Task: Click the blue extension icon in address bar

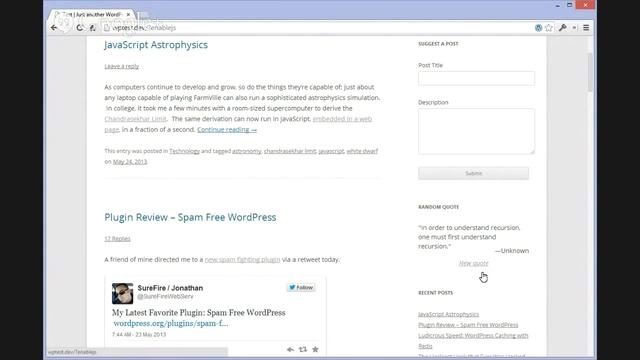Action: [x=538, y=28]
